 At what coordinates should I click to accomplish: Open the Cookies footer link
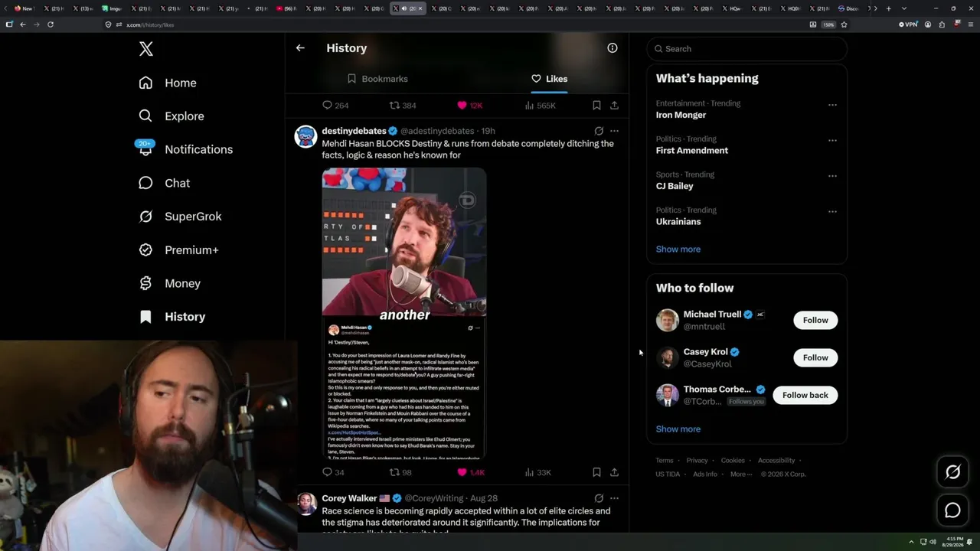click(x=733, y=461)
